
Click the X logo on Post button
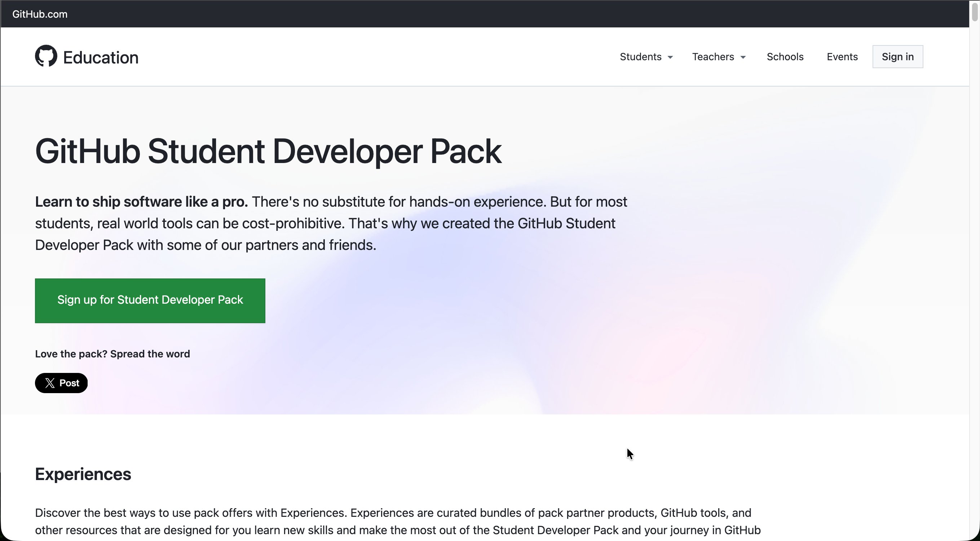click(50, 383)
